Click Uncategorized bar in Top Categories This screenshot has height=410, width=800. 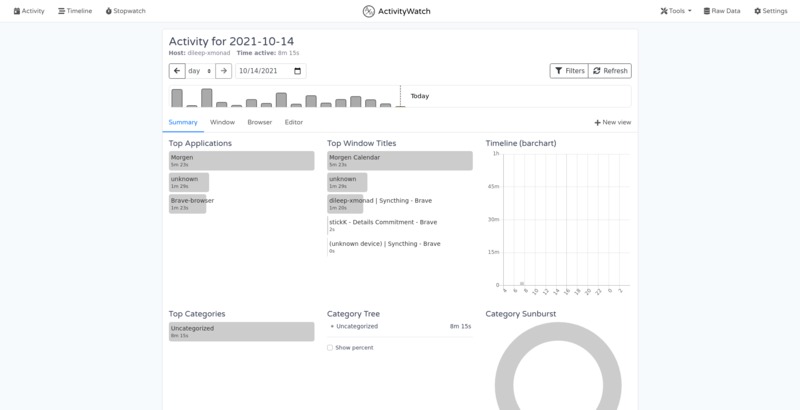pyautogui.click(x=241, y=331)
